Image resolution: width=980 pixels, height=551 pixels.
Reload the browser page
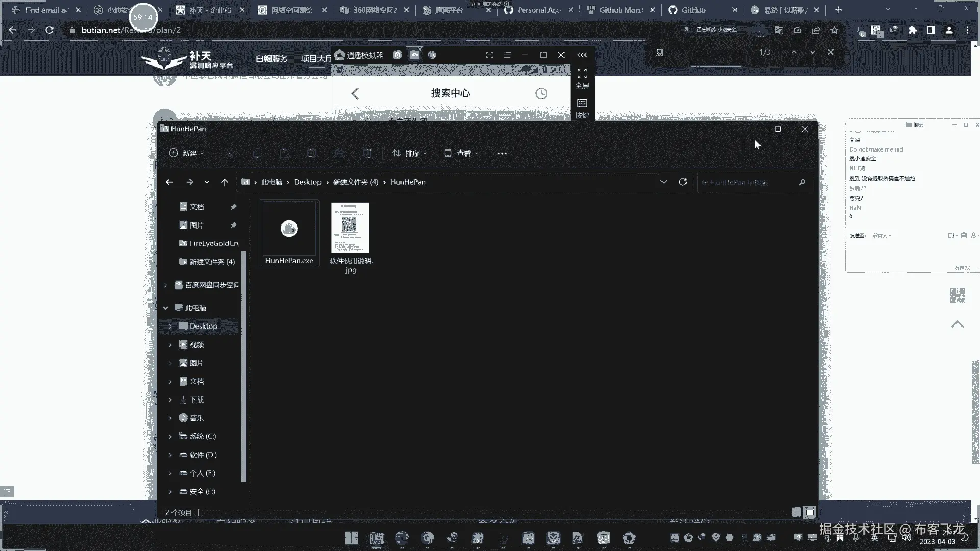pos(50,30)
